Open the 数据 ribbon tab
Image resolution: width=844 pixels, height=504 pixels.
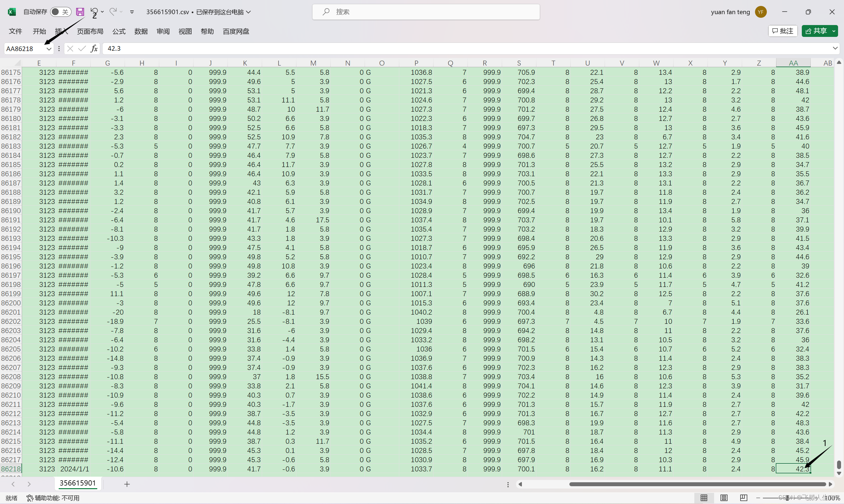tap(141, 31)
